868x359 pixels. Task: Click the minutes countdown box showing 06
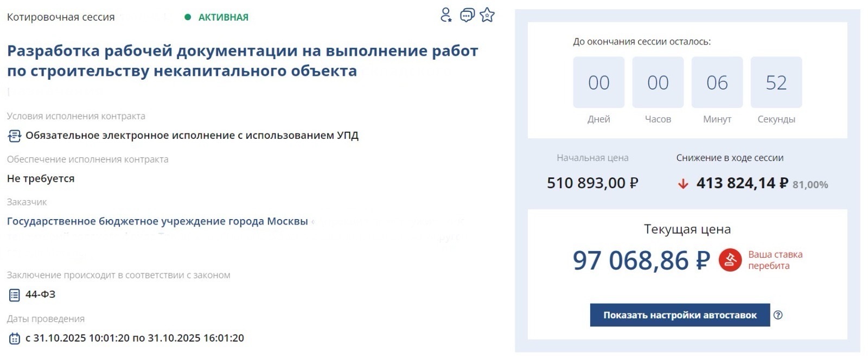[717, 82]
